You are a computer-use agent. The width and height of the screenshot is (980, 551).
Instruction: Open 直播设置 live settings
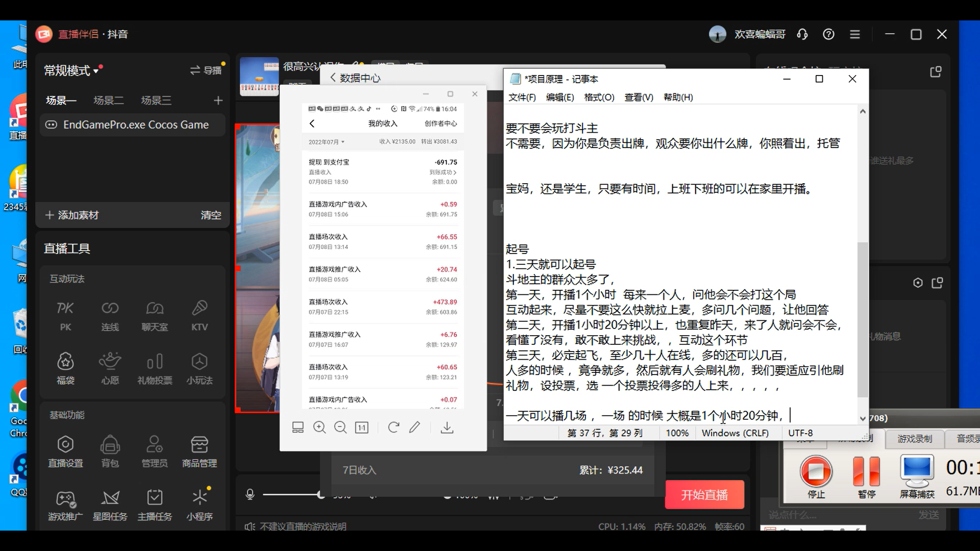[x=65, y=452]
